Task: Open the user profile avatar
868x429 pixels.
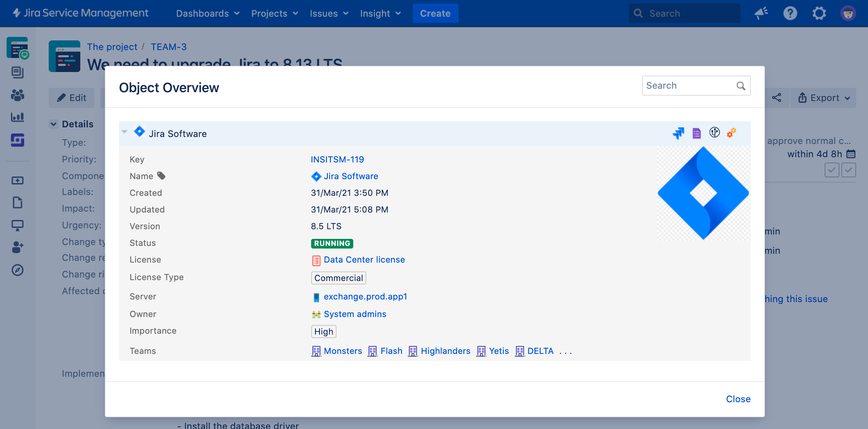Action: pyautogui.click(x=848, y=13)
